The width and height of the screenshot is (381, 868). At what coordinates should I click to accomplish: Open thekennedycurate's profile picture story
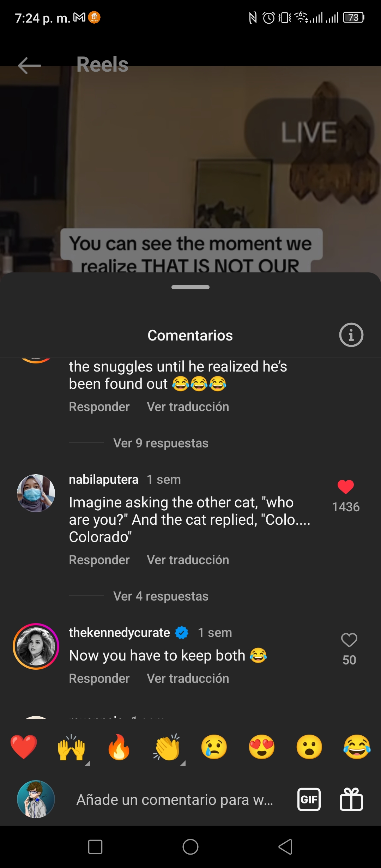[36, 646]
